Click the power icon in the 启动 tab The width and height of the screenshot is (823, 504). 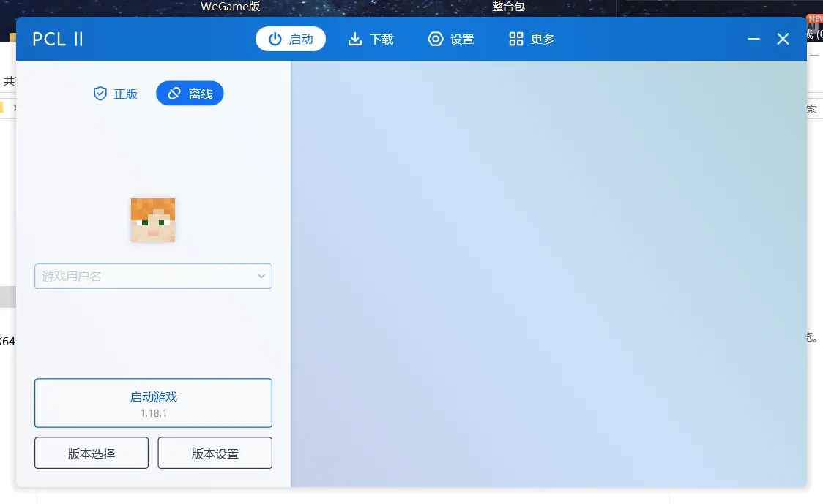tap(275, 39)
